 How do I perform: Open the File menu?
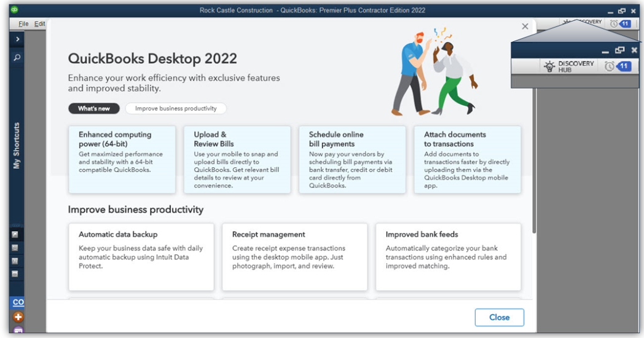[x=23, y=23]
